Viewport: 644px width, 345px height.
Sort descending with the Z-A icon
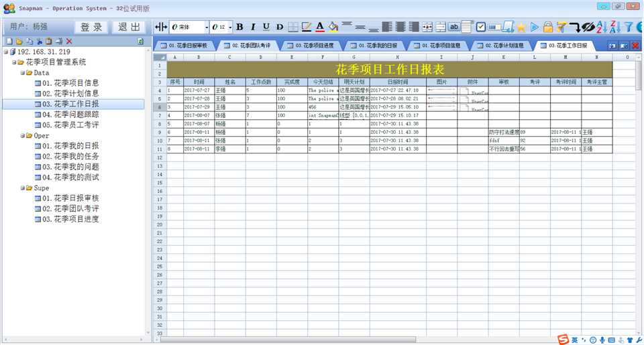[615, 27]
